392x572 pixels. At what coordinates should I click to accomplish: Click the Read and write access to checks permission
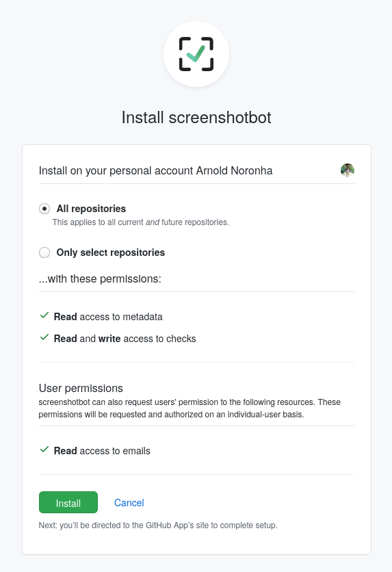[125, 339]
